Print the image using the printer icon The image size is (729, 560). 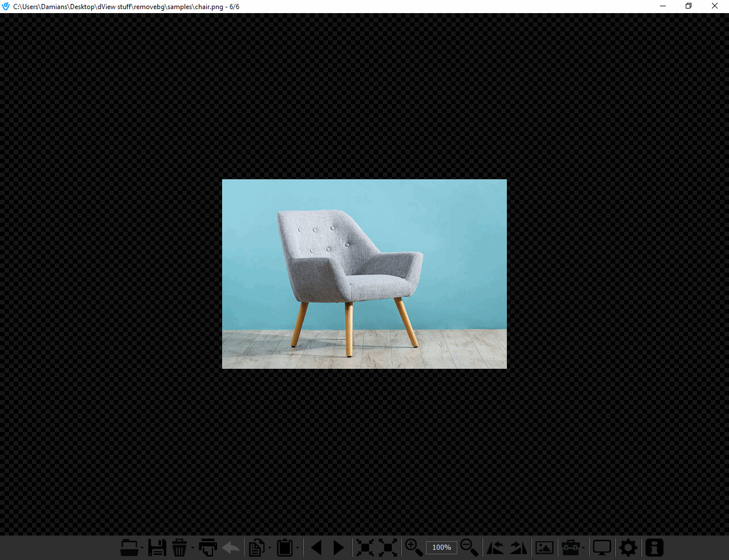(208, 547)
